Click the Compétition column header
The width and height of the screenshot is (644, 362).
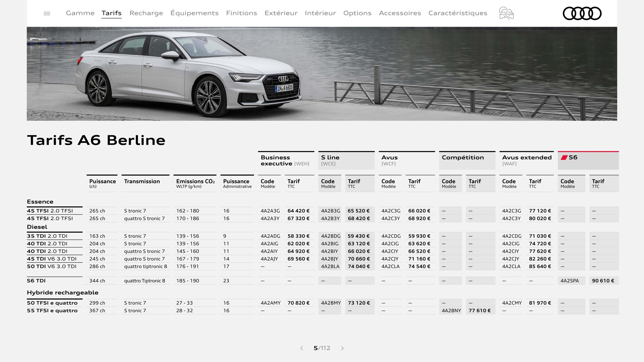click(467, 160)
